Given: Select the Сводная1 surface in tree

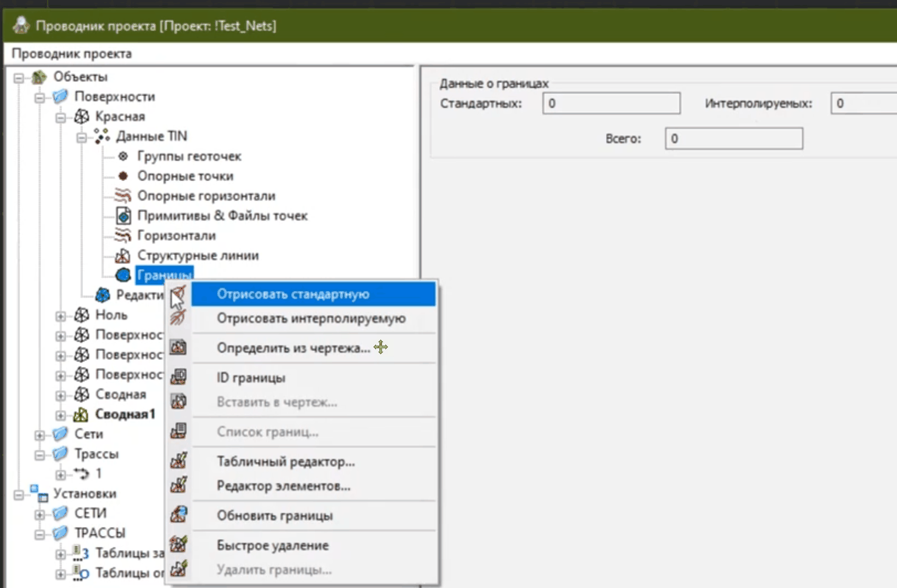Looking at the screenshot, I should click(x=125, y=414).
